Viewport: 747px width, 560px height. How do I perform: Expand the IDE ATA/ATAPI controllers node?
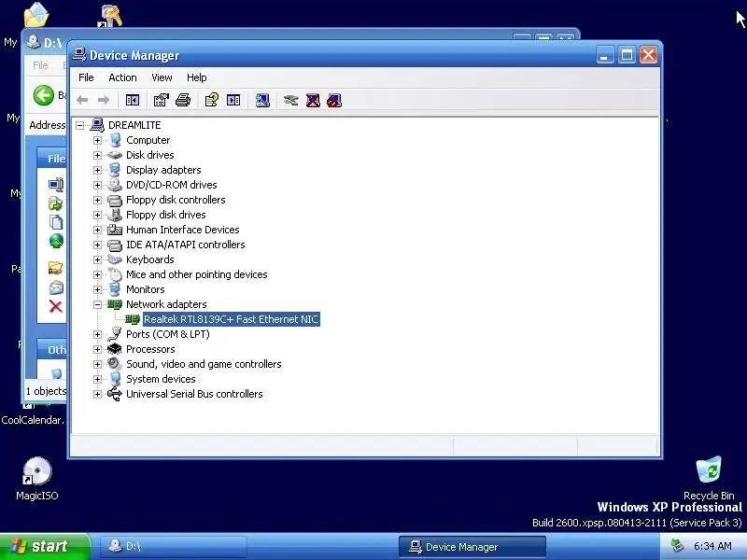(98, 245)
